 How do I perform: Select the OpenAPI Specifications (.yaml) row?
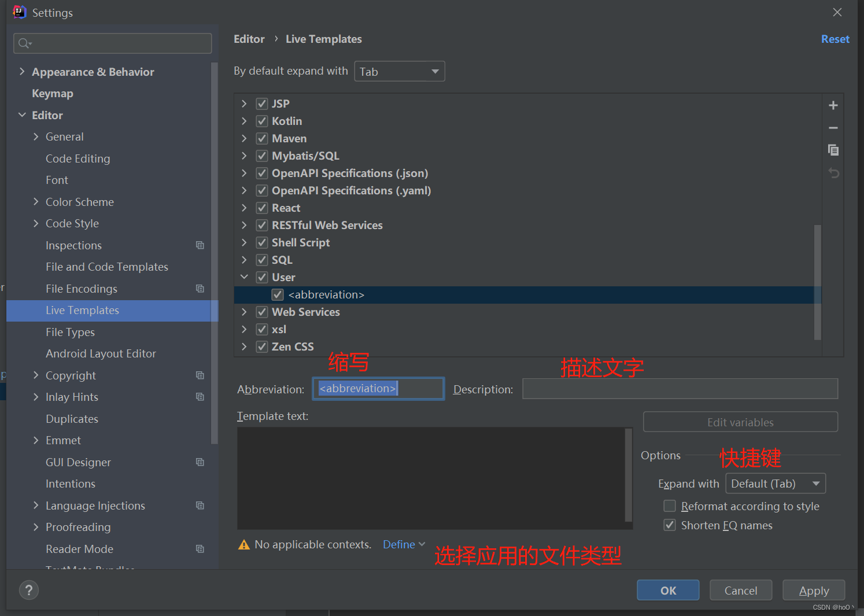[527, 190]
